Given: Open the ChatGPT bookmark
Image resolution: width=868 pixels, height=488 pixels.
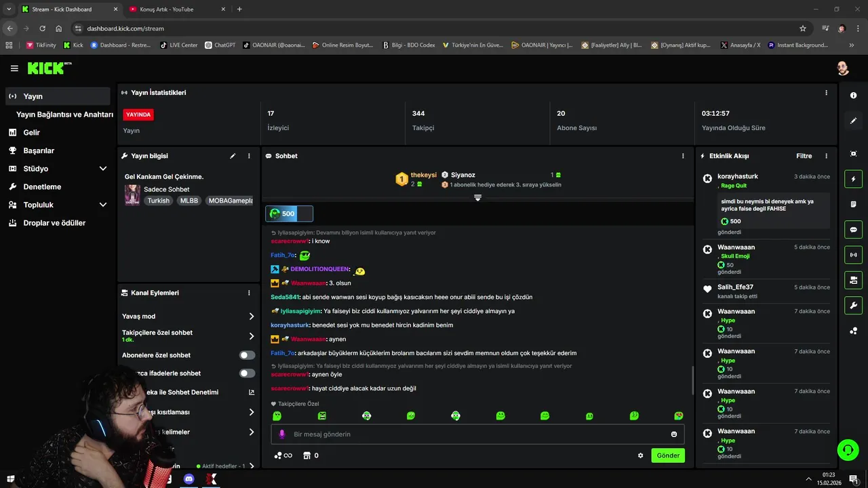Looking at the screenshot, I should click(220, 45).
